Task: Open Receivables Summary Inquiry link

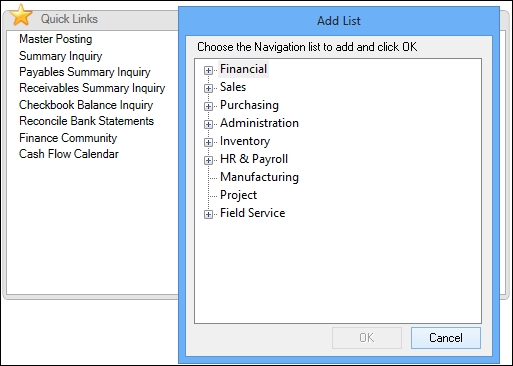Action: [x=92, y=88]
